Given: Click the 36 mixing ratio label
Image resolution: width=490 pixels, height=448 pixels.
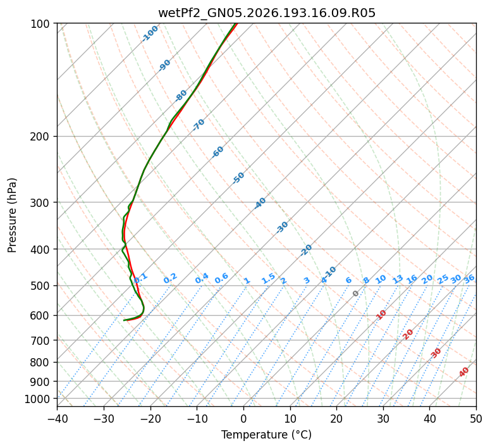Looking at the screenshot, I should tap(469, 279).
